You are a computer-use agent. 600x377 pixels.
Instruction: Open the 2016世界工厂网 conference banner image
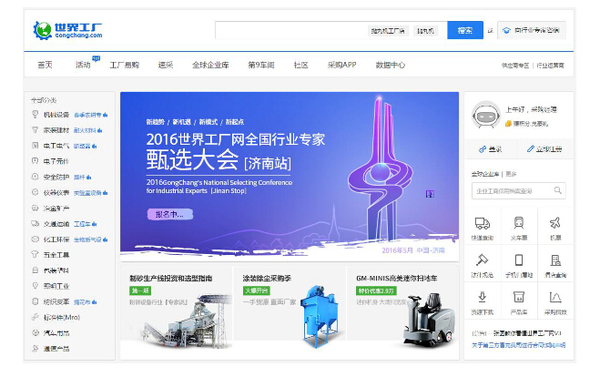click(x=289, y=176)
